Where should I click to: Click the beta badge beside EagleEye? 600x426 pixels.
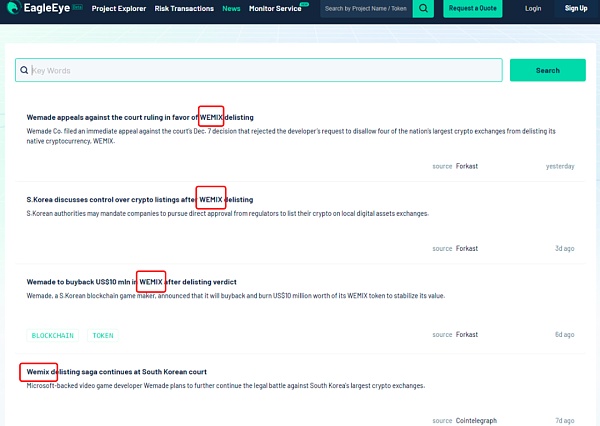pyautogui.click(x=78, y=7)
